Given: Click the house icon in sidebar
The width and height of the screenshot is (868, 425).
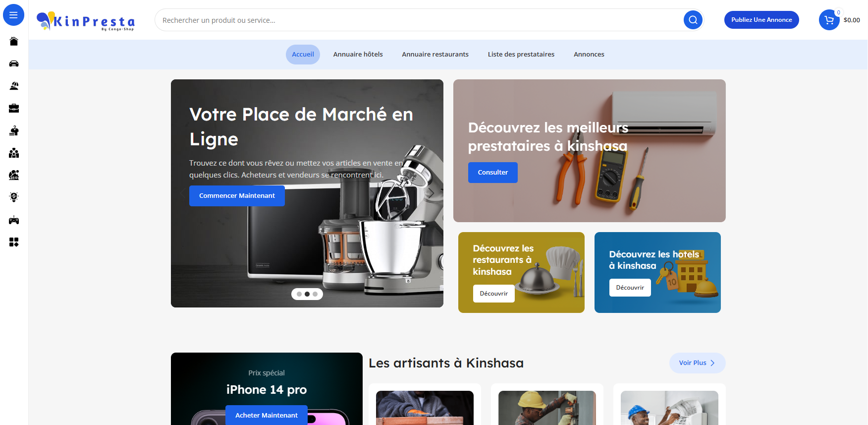Looking at the screenshot, I should pyautogui.click(x=14, y=41).
